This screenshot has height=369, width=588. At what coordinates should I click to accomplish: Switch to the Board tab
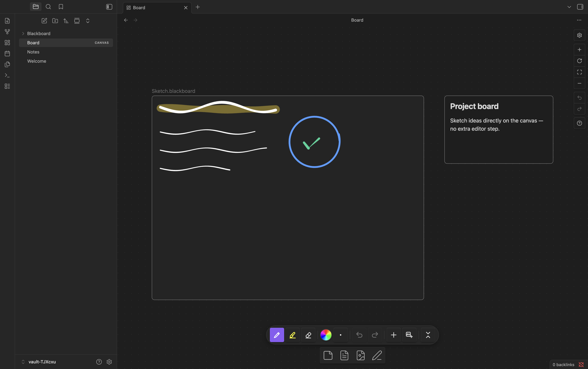(x=157, y=7)
